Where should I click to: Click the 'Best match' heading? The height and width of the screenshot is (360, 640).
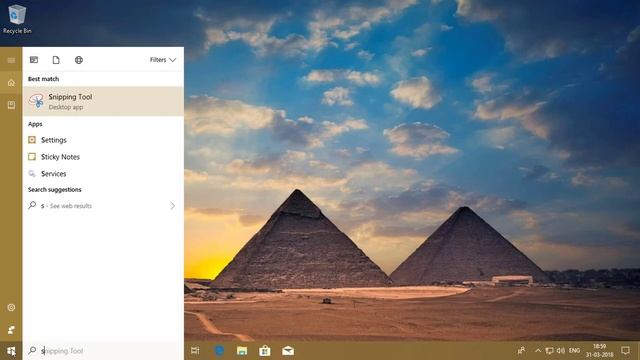(43, 79)
